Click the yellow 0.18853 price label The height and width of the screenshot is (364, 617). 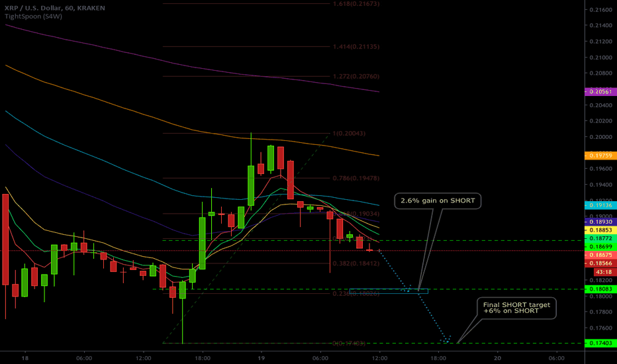(601, 230)
